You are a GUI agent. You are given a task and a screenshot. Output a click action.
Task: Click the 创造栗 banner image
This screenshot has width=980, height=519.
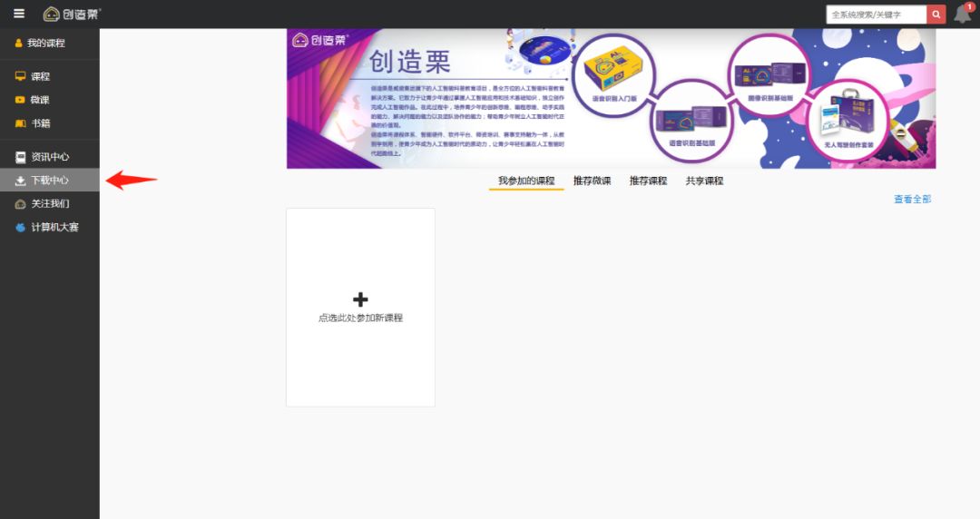612,98
